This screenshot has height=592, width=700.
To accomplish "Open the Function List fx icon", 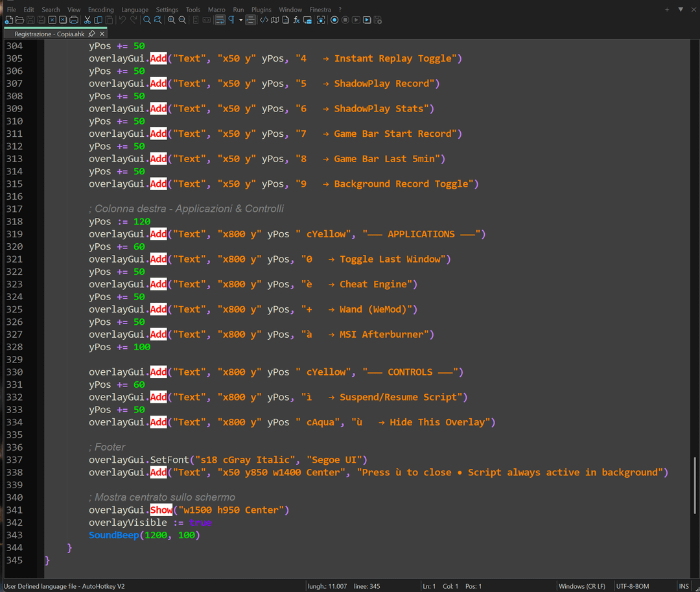I will click(x=297, y=20).
